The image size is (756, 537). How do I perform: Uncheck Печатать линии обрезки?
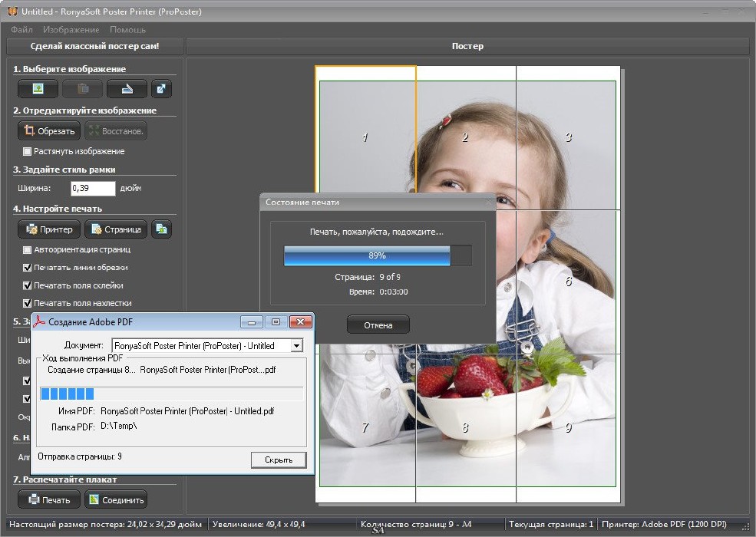[x=28, y=267]
